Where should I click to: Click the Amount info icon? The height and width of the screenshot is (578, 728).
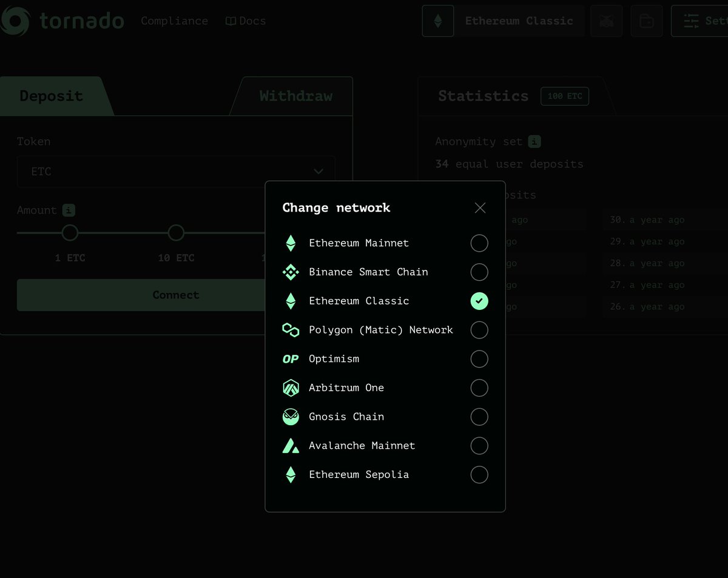[x=69, y=210]
